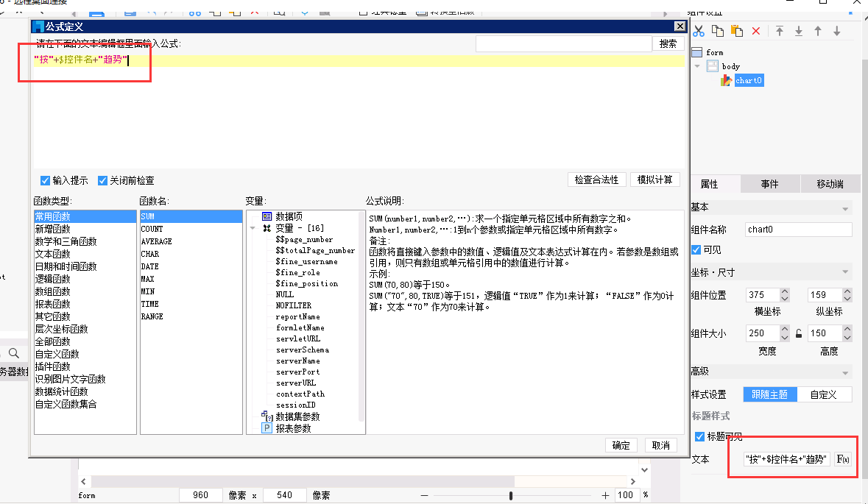Click the canvas horizontal scrollbar
This screenshot has width=868, height=504.
tap(303, 481)
